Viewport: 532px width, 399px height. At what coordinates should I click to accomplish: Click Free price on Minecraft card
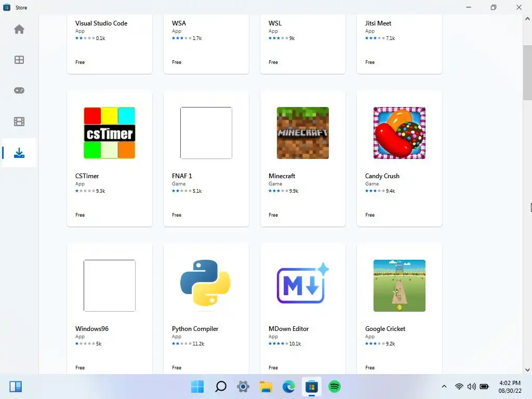[273, 215]
